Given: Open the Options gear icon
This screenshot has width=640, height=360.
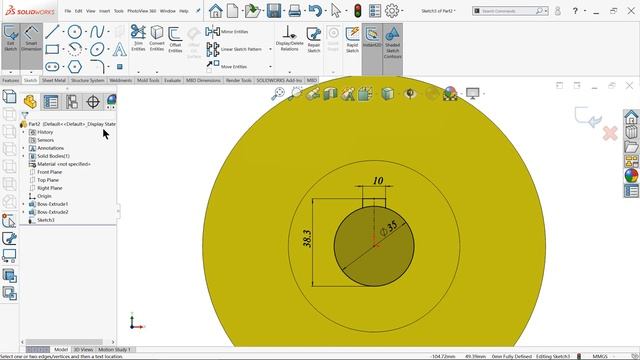Looking at the screenshot, I should tap(392, 11).
